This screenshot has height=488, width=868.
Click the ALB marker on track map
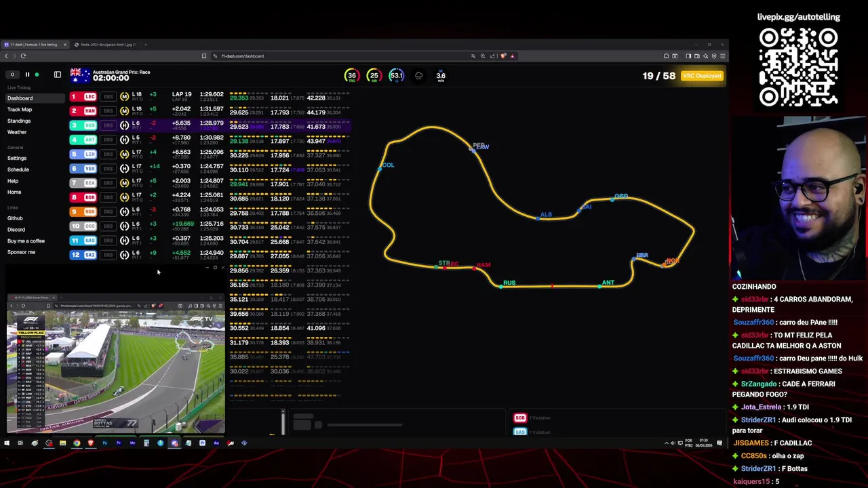546,215
